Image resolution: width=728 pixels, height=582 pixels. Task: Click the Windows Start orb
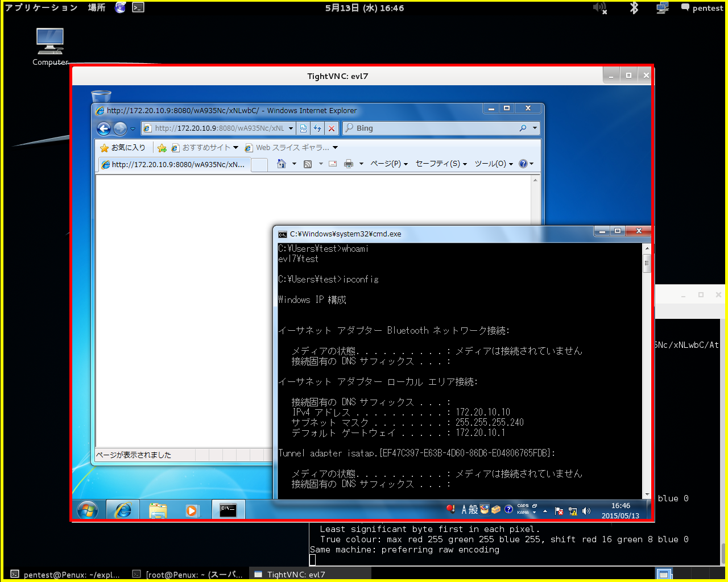[87, 510]
